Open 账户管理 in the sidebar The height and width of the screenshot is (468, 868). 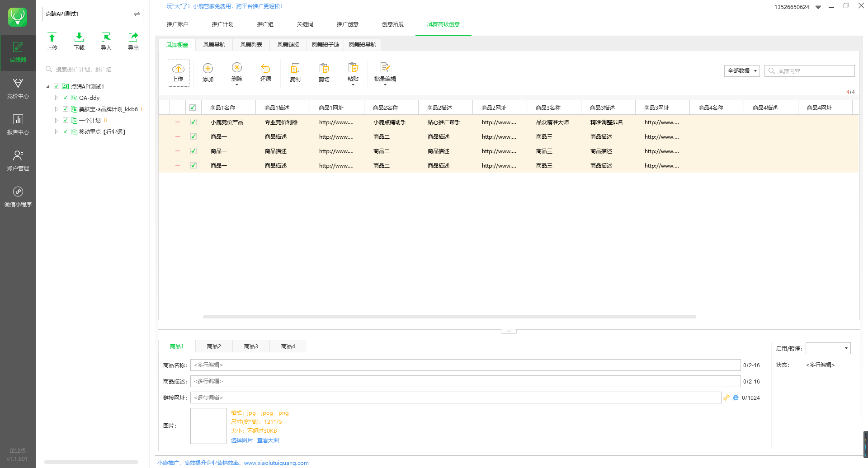pos(18,161)
